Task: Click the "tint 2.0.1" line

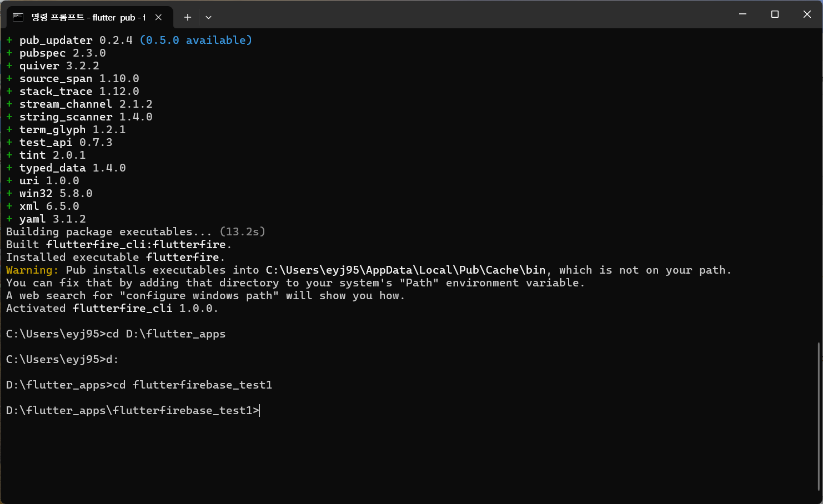Action: tap(46, 155)
